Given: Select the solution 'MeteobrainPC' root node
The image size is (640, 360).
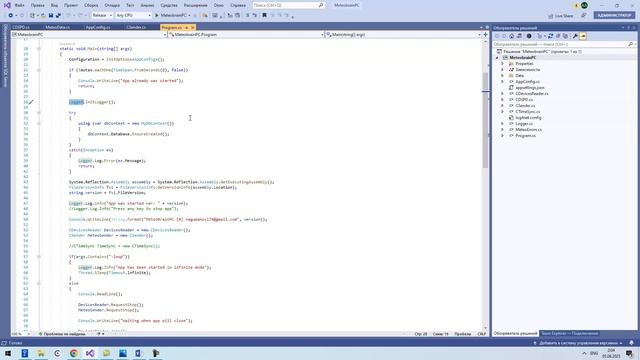Looking at the screenshot, I should (542, 52).
